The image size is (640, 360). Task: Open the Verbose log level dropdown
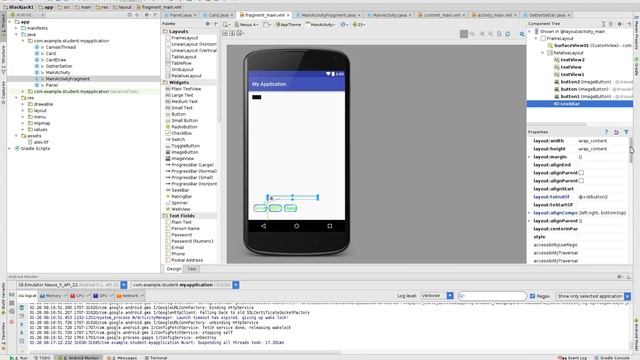pos(437,296)
